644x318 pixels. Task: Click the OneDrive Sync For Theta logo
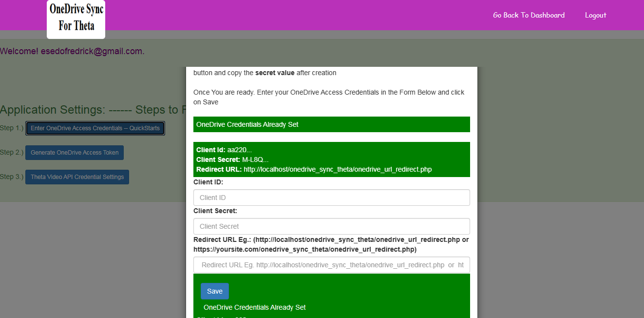pyautogui.click(x=76, y=20)
